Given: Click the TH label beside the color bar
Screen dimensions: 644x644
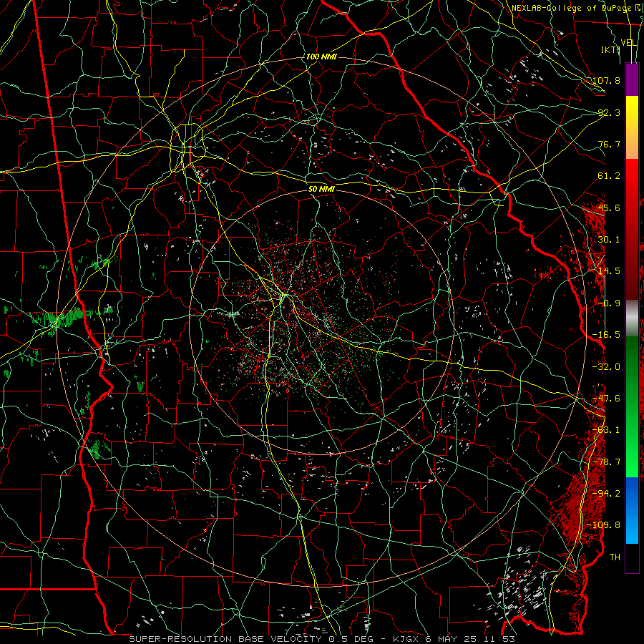Looking at the screenshot, I should (x=615, y=557).
